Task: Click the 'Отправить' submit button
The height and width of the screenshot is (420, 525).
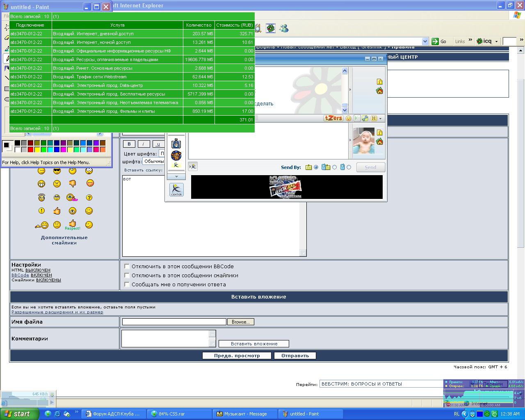Action: pos(295,356)
